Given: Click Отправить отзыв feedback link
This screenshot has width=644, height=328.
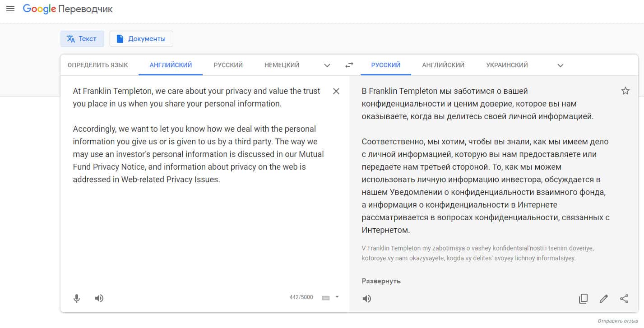Looking at the screenshot, I should pyautogui.click(x=618, y=321).
